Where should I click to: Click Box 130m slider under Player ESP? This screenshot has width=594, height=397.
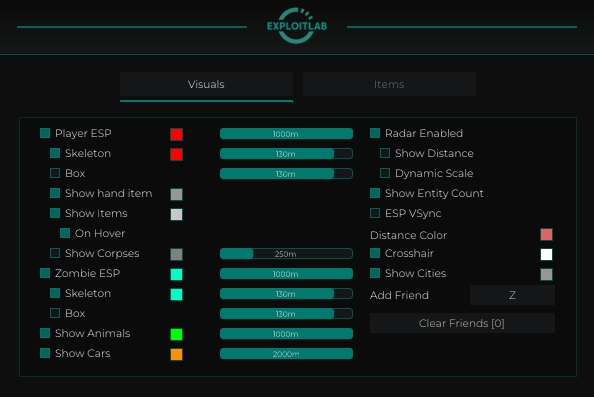286,173
